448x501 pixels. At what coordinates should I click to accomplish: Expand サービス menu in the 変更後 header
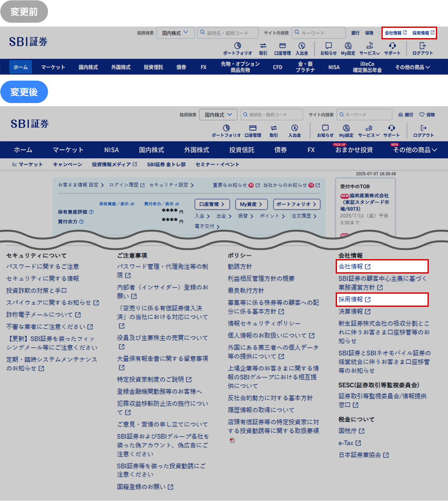click(369, 131)
